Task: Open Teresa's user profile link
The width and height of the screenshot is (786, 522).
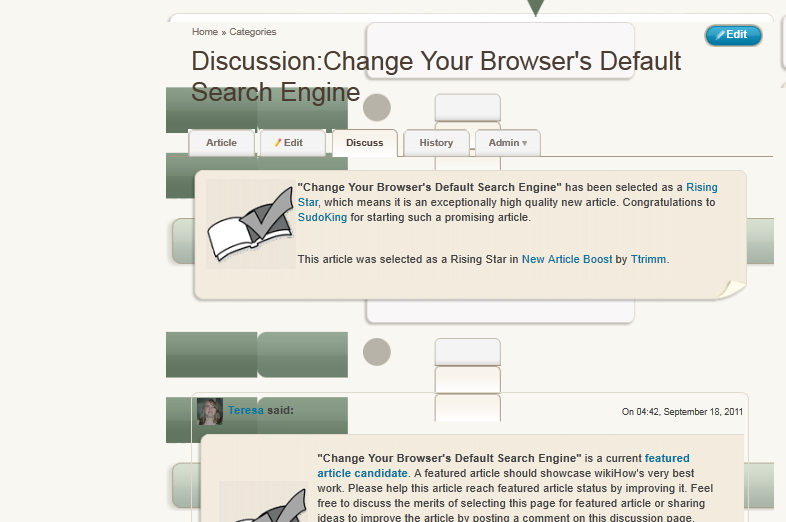Action: point(246,410)
